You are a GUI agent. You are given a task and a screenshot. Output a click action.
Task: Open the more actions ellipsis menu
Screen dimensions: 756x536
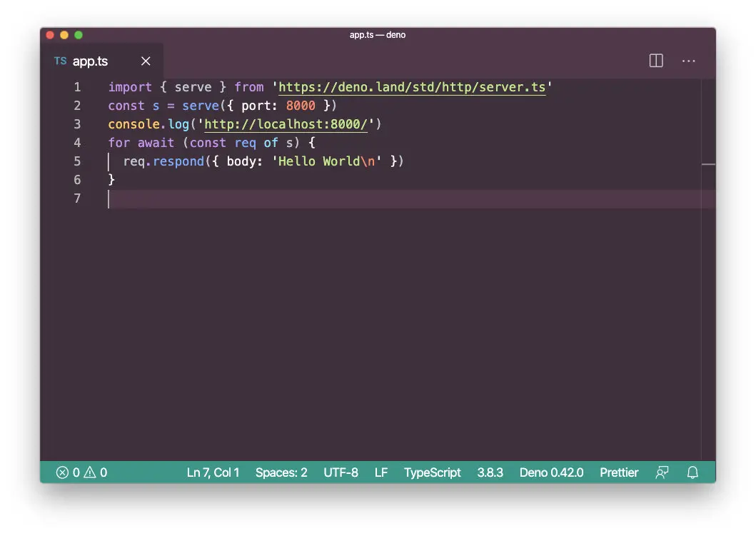688,61
